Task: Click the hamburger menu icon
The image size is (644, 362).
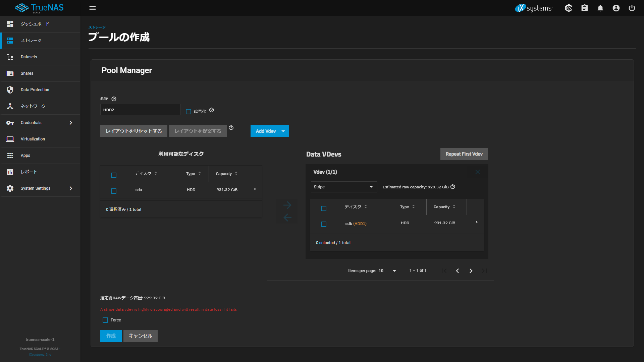Action: coord(93,8)
